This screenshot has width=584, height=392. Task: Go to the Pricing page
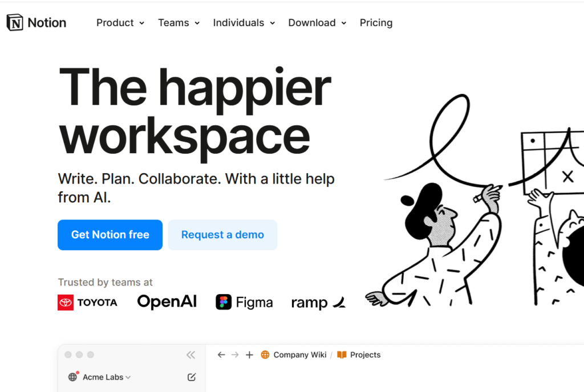(376, 23)
